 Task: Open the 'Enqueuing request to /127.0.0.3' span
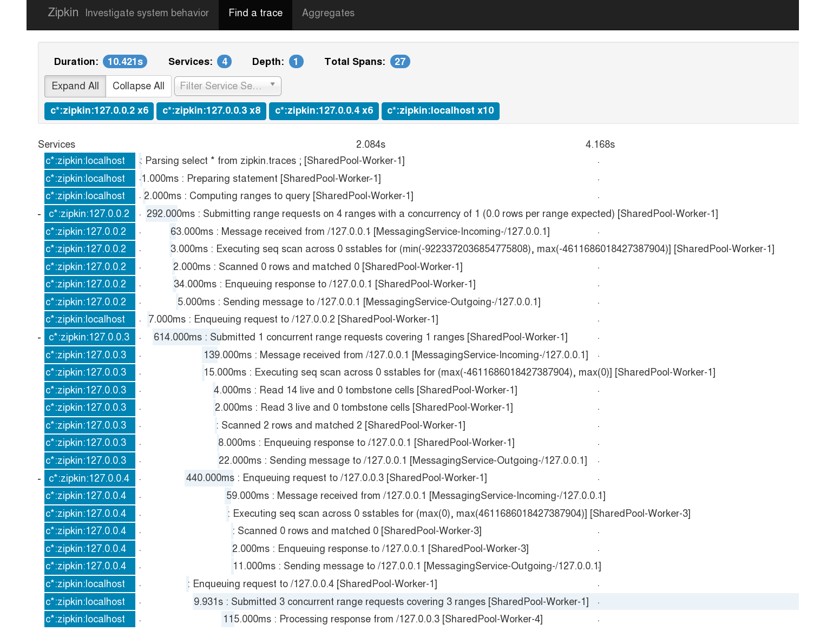(337, 478)
